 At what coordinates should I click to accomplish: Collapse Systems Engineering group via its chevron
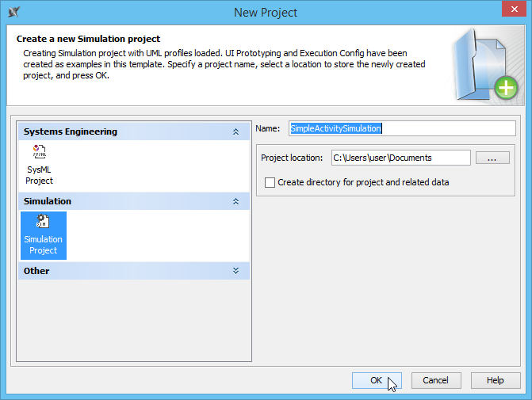point(235,131)
